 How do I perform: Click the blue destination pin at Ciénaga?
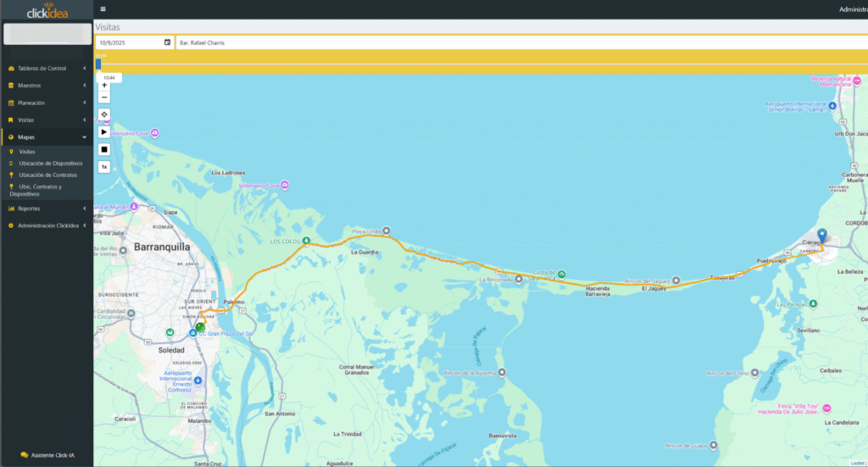click(x=821, y=235)
